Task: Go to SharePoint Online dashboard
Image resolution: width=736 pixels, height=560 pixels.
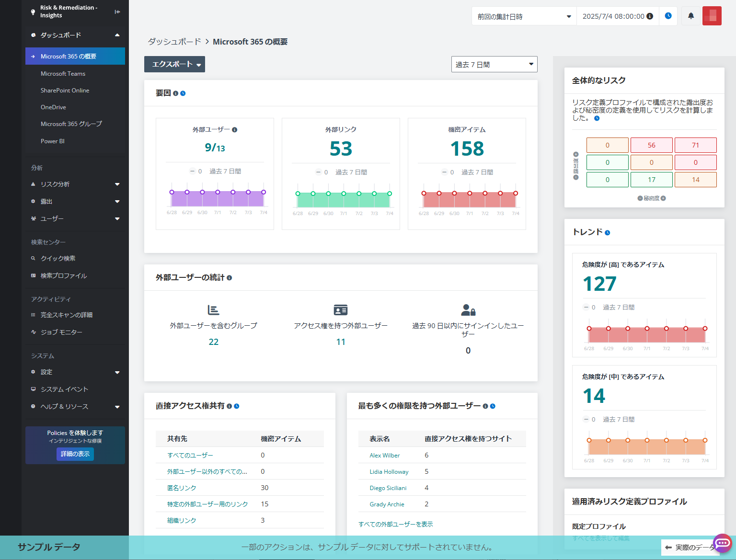Action: click(65, 91)
